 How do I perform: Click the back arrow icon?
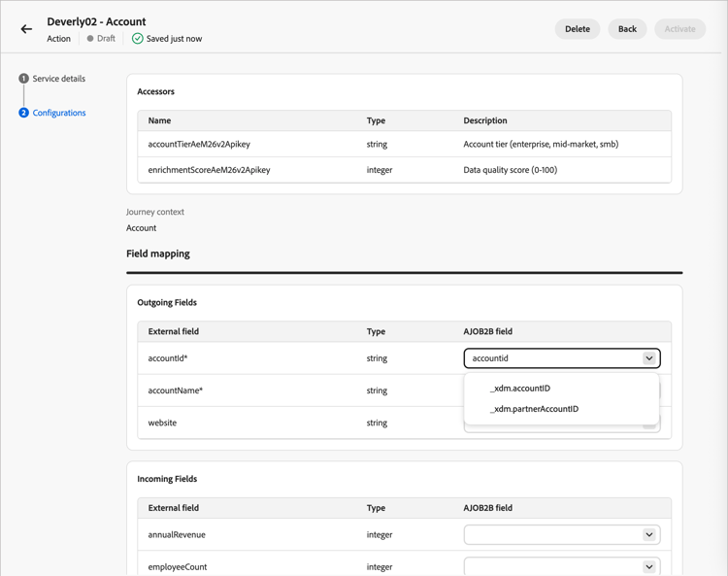(x=26, y=29)
